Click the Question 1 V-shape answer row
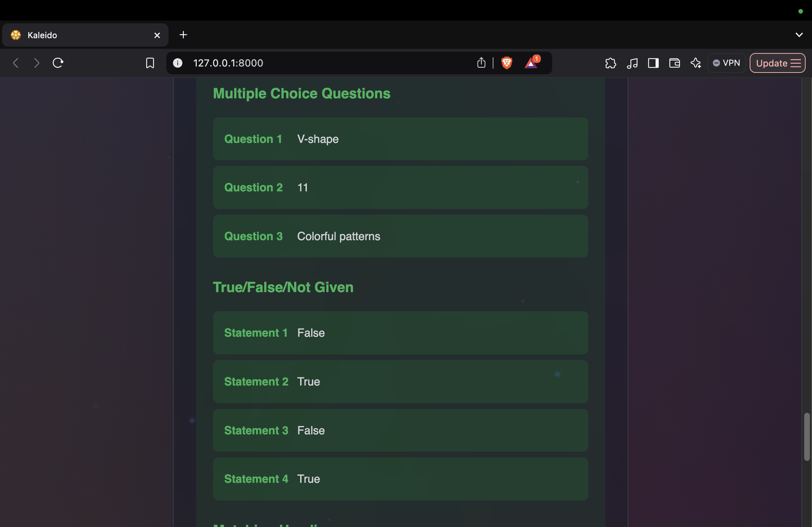The image size is (812, 527). click(x=400, y=139)
